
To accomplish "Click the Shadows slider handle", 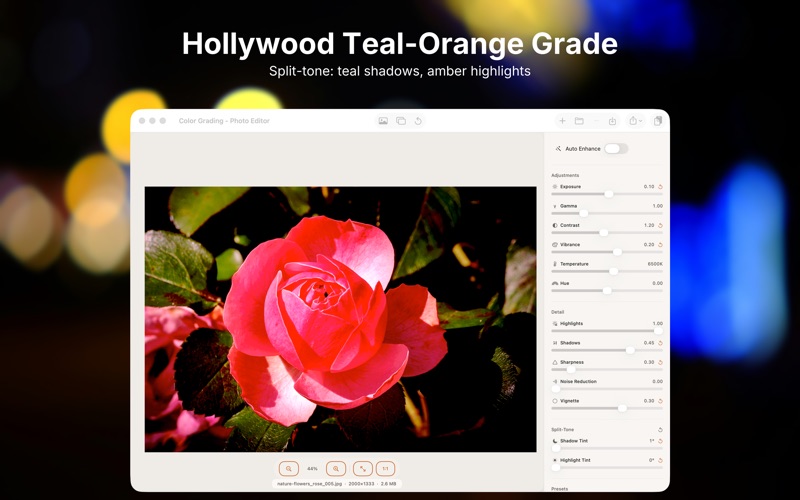I will pos(630,351).
